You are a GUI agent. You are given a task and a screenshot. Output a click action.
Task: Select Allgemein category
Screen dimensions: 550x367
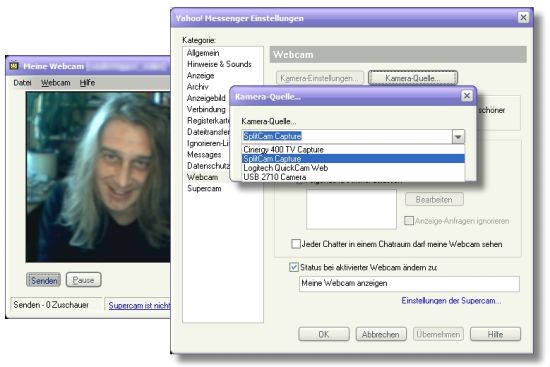tap(203, 53)
